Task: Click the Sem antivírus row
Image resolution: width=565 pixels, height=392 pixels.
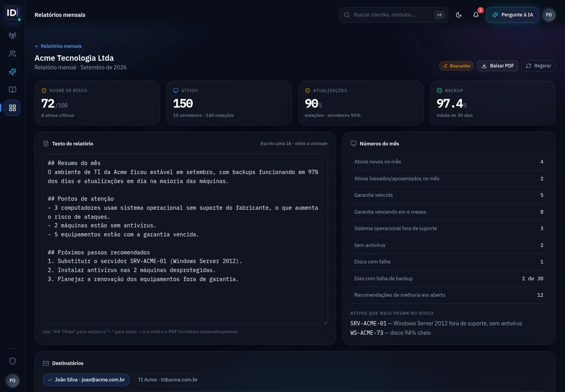Action: (x=449, y=245)
